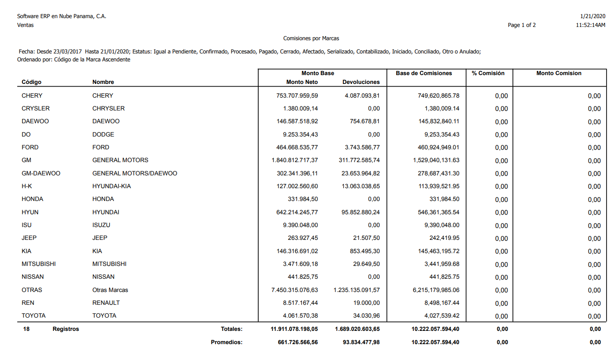Viewport: 615px width, 364px height.
Task: Select the CHRYSLER name cell
Action: [109, 109]
